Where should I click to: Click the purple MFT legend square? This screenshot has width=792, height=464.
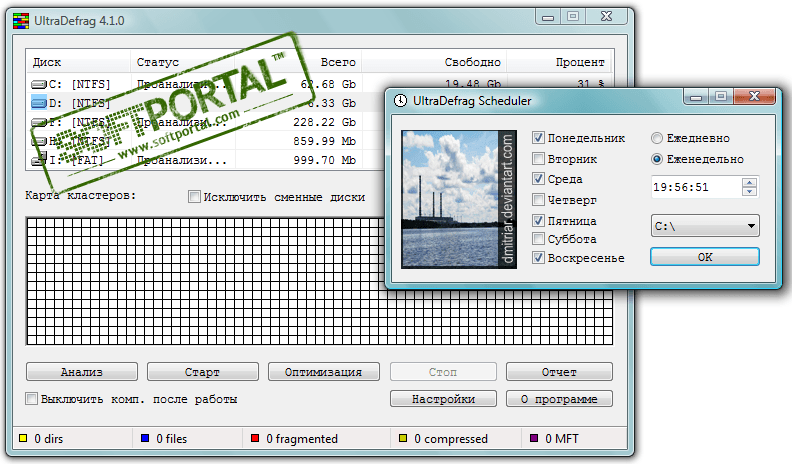534,438
